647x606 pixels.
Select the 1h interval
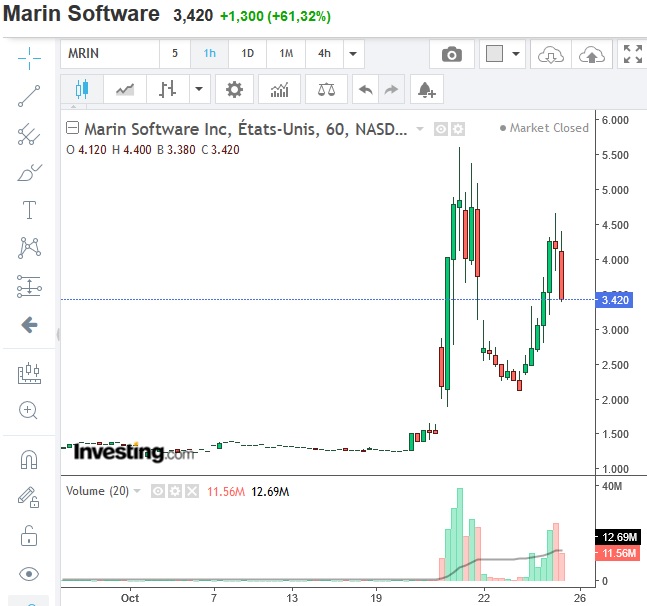(210, 54)
